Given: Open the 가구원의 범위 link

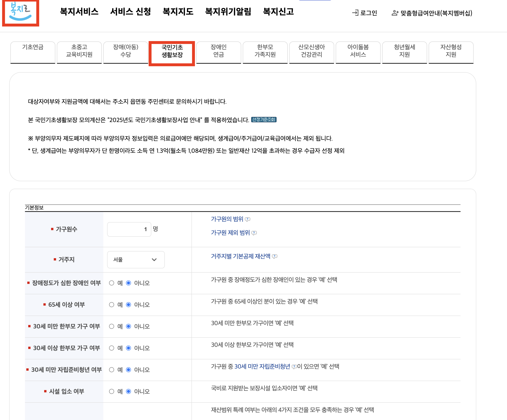Looking at the screenshot, I should tap(227, 219).
